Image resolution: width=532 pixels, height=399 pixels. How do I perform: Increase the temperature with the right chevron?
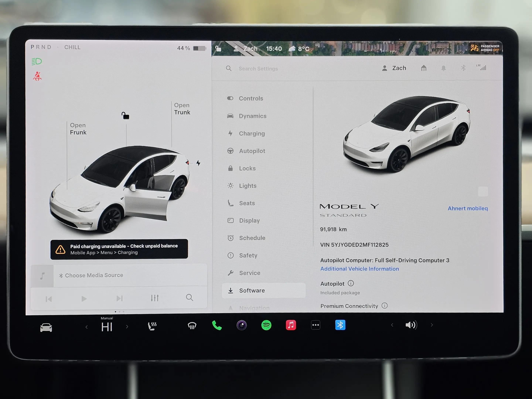click(127, 327)
